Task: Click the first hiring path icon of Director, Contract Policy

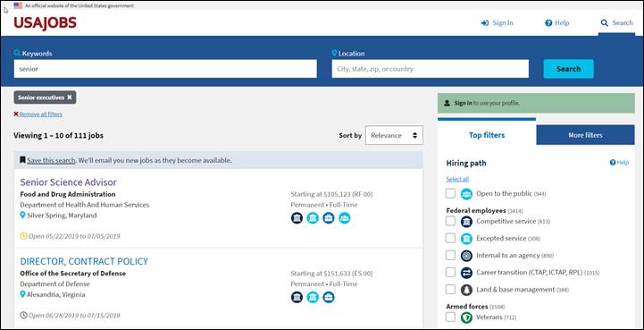Action: pyautogui.click(x=297, y=297)
